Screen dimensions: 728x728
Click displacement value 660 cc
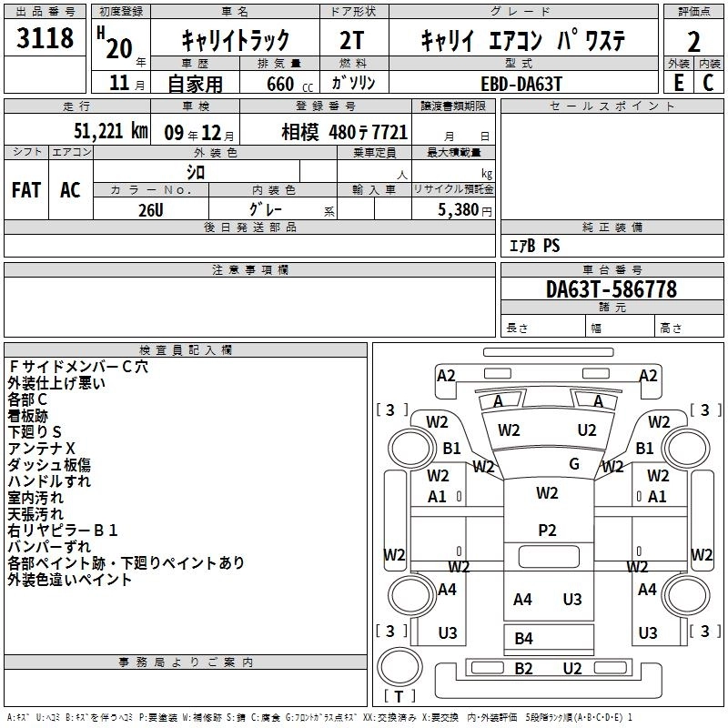289,84
